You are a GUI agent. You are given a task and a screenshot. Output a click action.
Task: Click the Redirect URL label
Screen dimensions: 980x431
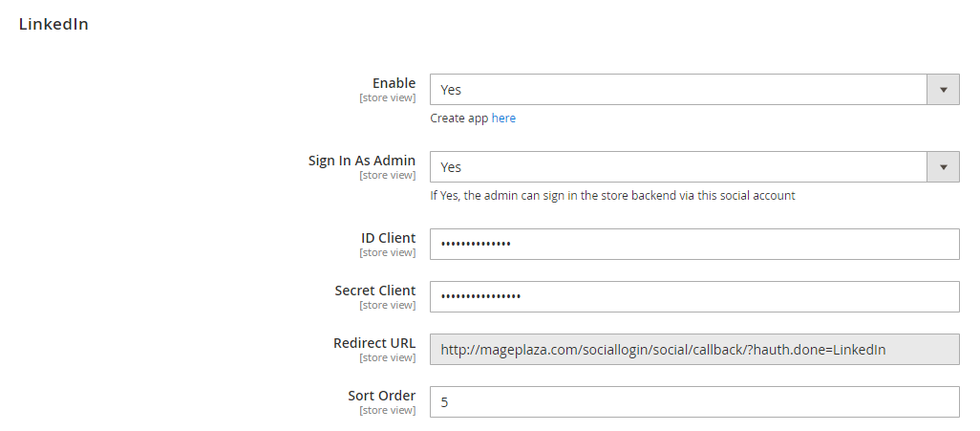click(374, 343)
